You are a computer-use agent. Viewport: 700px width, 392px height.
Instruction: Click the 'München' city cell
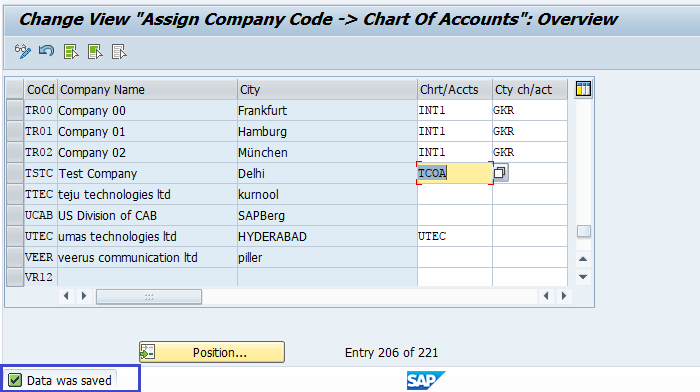[327, 152]
